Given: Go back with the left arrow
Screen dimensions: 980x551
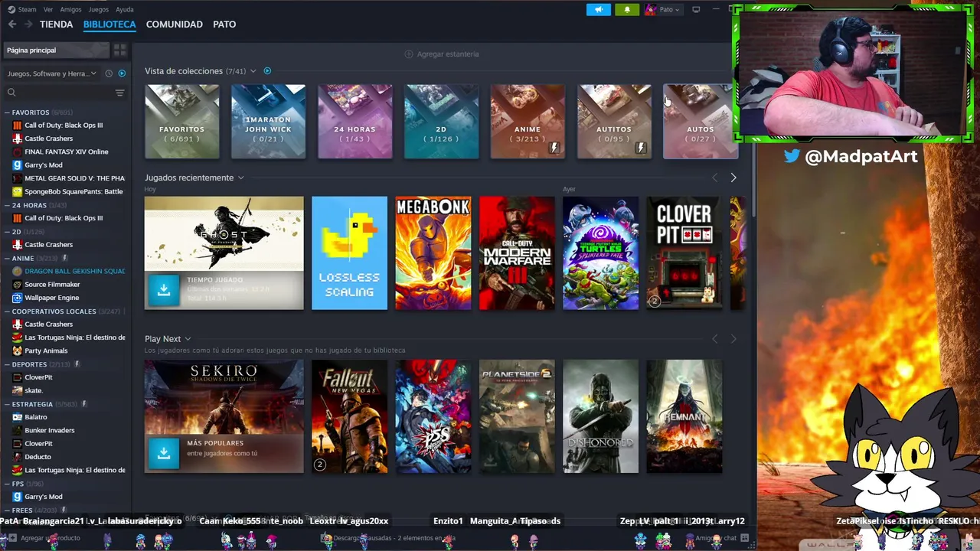Looking at the screenshot, I should 12,24.
